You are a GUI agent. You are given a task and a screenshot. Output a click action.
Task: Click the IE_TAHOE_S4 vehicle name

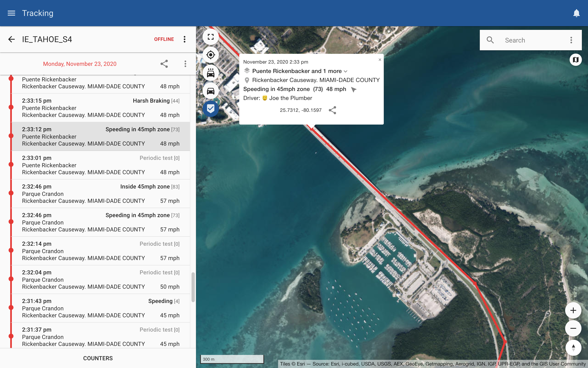click(x=47, y=39)
